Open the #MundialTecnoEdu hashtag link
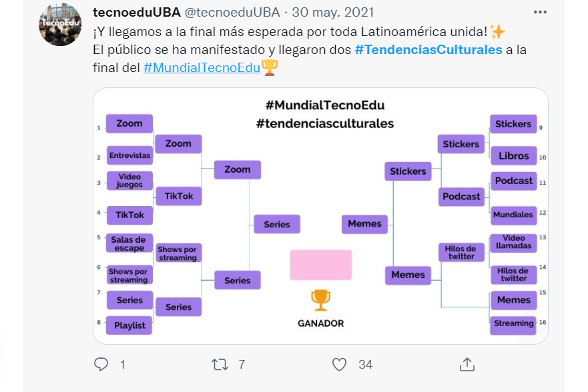The image size is (588, 392). [202, 67]
